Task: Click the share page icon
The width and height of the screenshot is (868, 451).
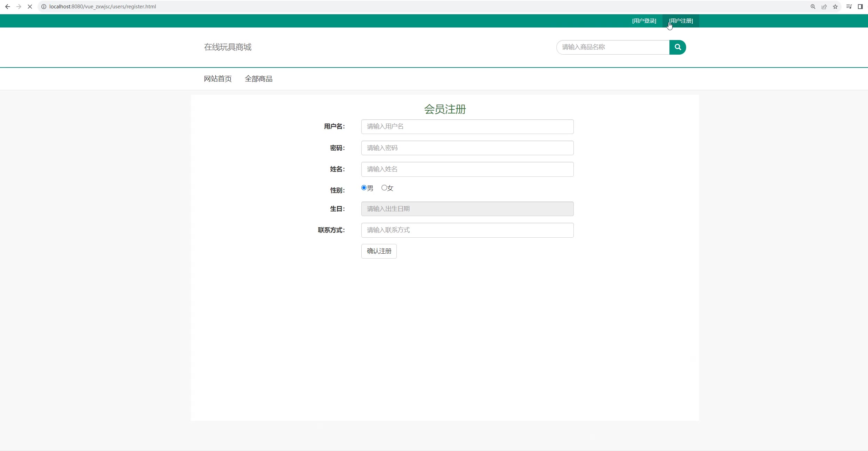Action: pos(824,7)
